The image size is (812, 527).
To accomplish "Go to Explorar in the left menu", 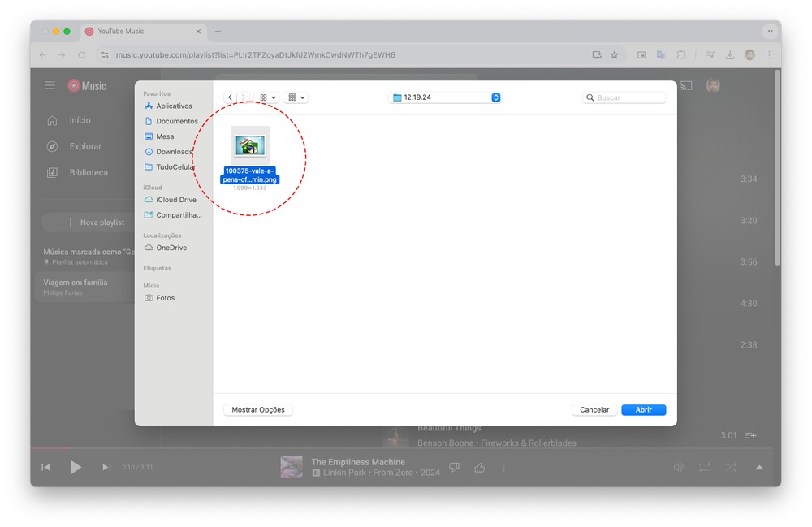I will coord(85,146).
